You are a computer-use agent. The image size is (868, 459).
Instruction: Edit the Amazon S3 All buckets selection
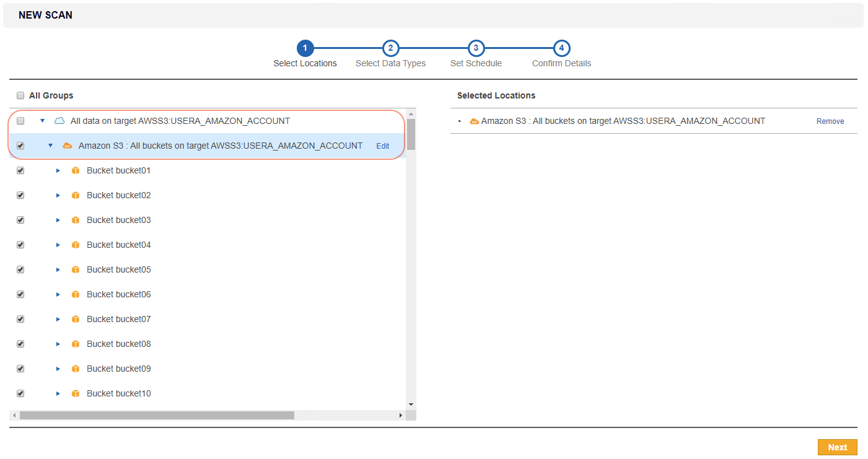[382, 146]
